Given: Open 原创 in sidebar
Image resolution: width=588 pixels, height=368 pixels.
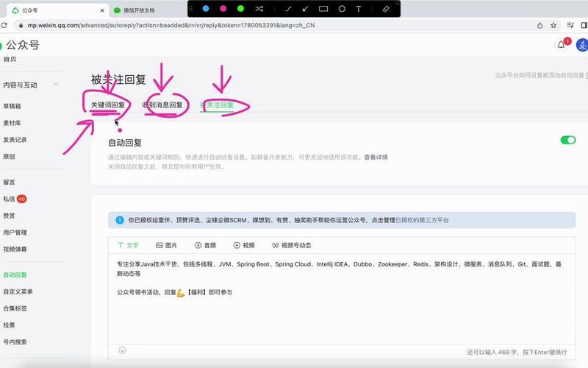Looking at the screenshot, I should pos(9,156).
